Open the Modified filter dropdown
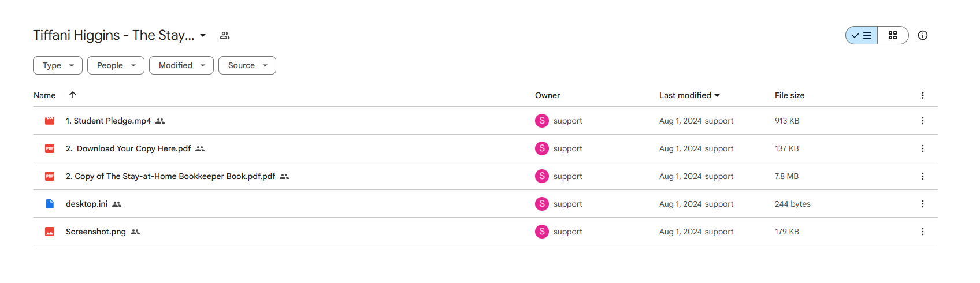Image resolution: width=980 pixels, height=283 pixels. click(x=181, y=65)
